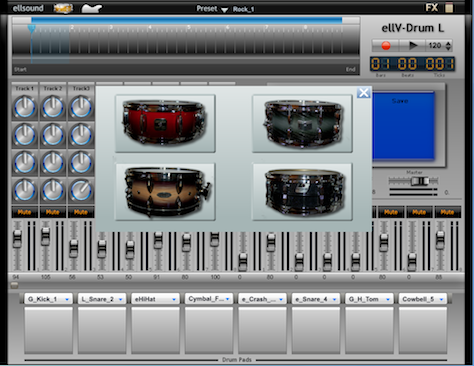
Task: Open the G_Kick_1 pad dropdown
Action: [67, 299]
